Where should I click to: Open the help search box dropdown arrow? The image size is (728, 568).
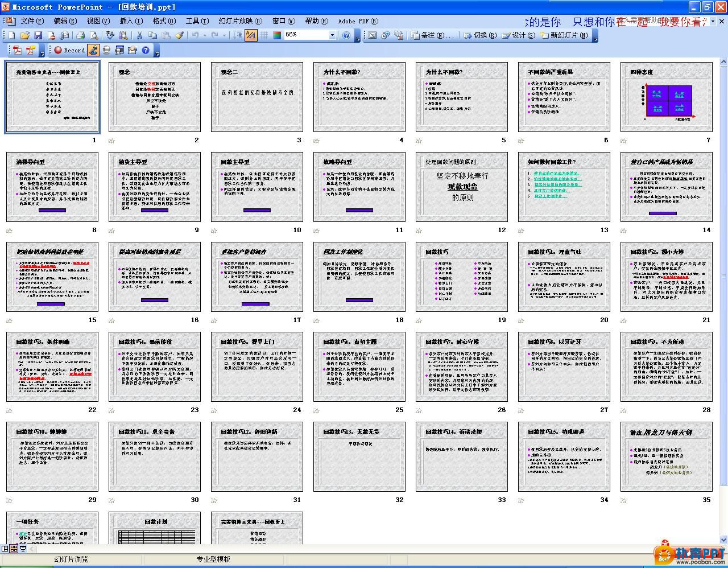[x=713, y=21]
